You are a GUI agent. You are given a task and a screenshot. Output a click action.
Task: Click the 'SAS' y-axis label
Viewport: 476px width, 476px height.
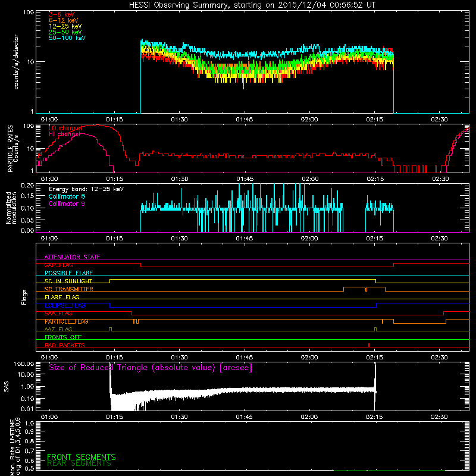coord(7,387)
